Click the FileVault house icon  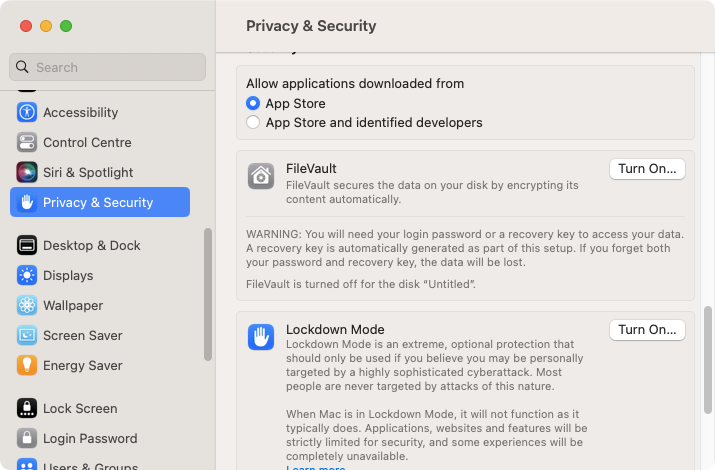pyautogui.click(x=261, y=176)
